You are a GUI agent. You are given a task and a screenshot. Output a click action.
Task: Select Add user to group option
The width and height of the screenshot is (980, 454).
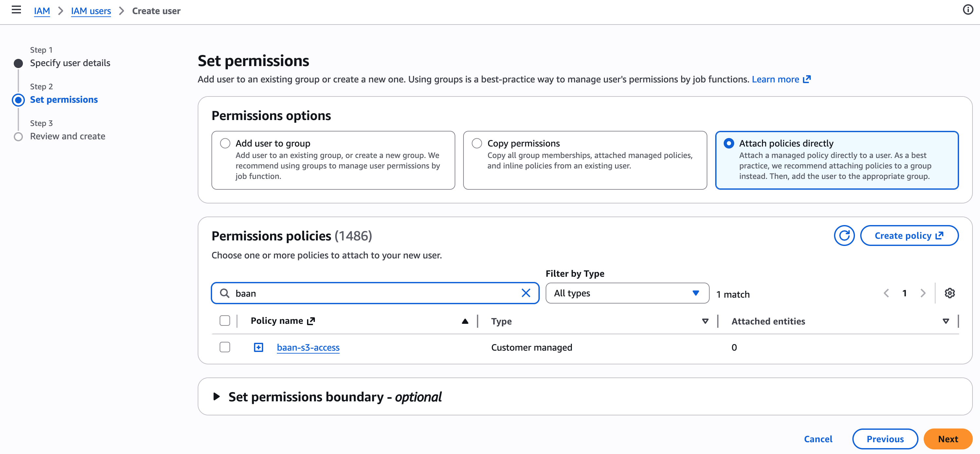[225, 143]
